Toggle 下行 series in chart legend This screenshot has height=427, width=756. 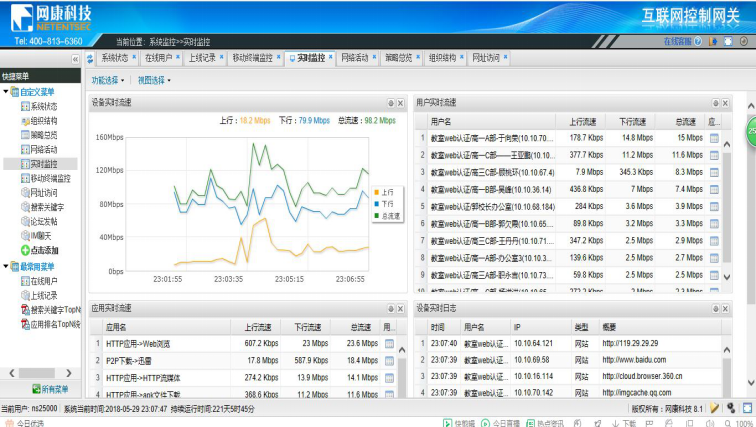[386, 203]
